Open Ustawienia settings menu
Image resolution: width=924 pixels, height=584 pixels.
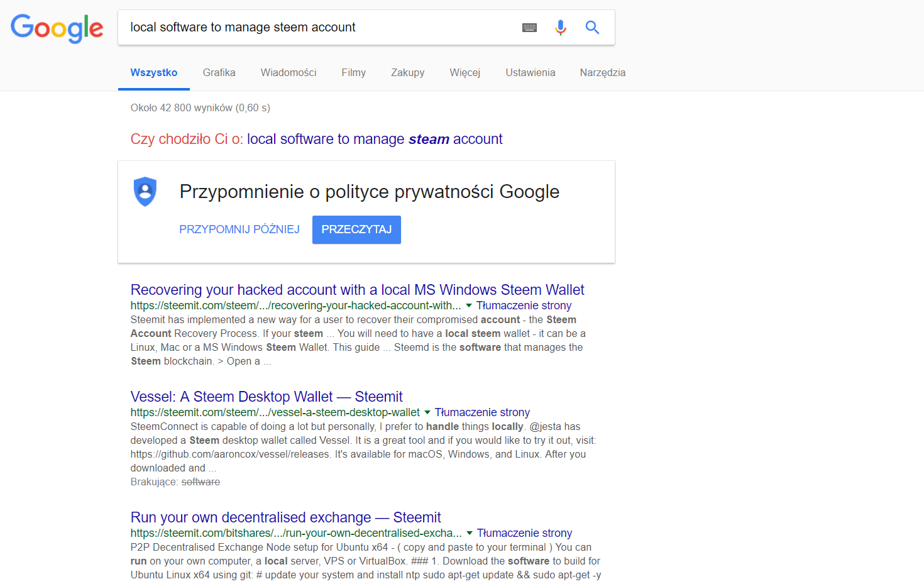point(531,73)
